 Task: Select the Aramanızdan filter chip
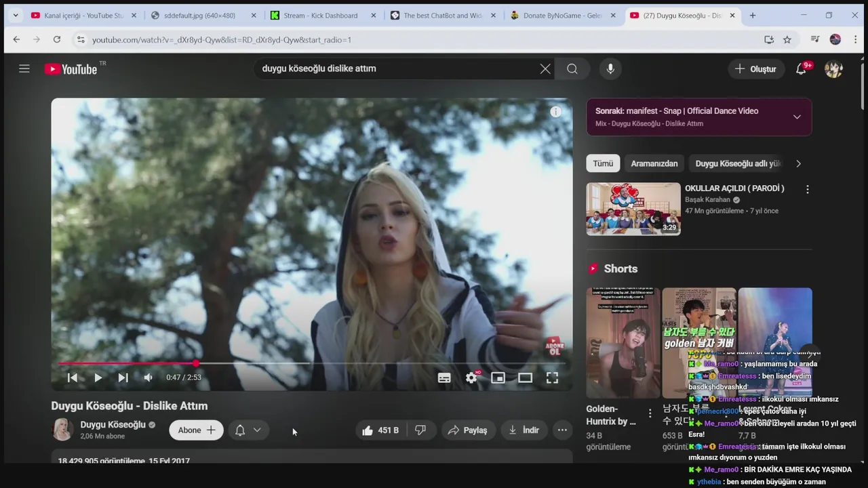coord(654,163)
